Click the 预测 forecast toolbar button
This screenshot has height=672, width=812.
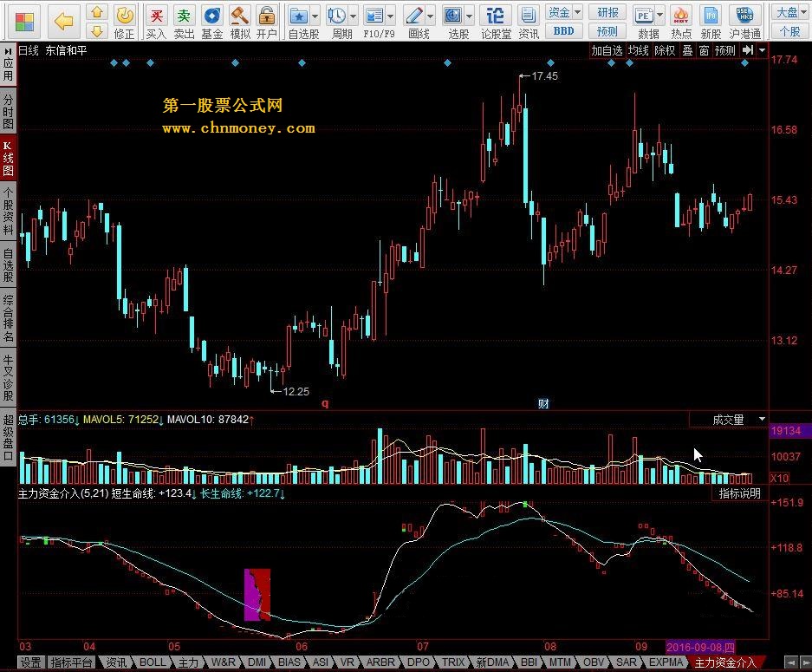607,31
